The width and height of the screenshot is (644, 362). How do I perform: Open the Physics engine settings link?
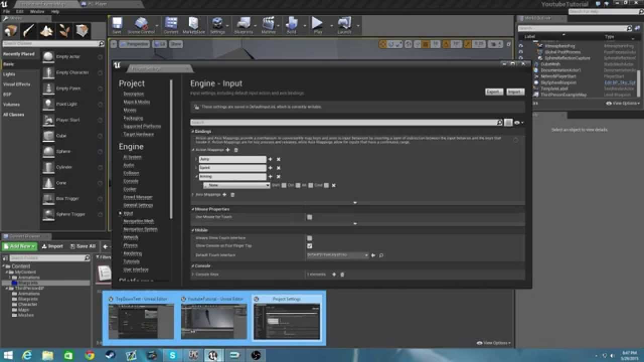130,245
